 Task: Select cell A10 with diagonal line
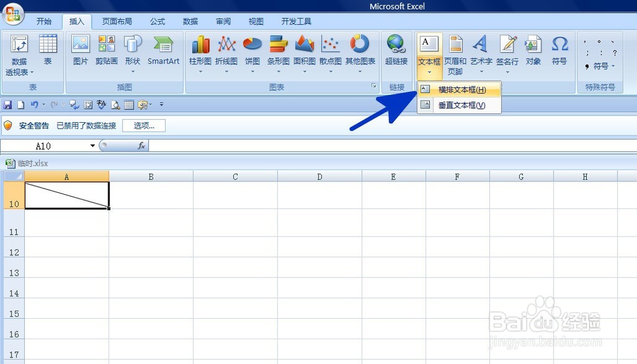pos(67,195)
